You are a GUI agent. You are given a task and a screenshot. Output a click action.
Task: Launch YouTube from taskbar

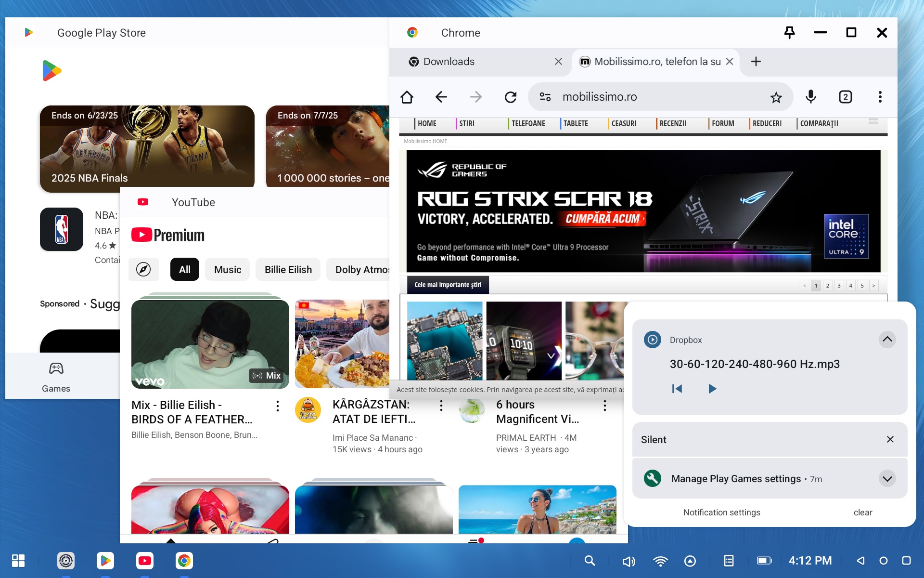coord(145,561)
